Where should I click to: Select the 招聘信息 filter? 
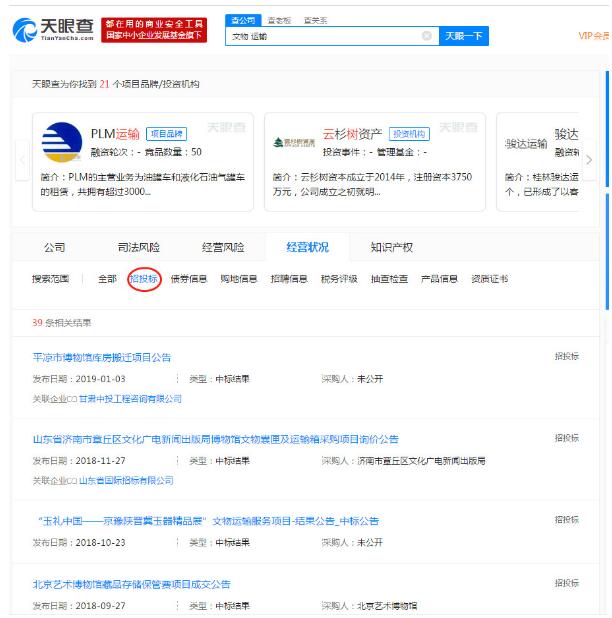coord(289,279)
